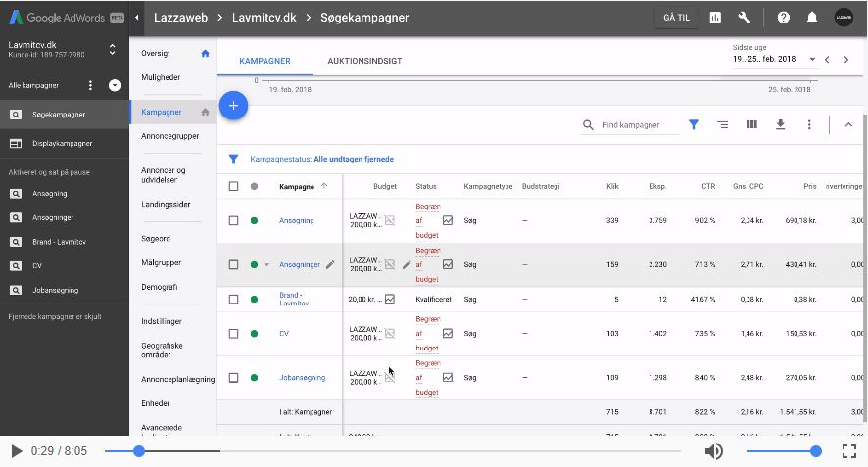Seek in the video progress bar
Image resolution: width=868 pixels, height=467 pixels.
(393, 451)
